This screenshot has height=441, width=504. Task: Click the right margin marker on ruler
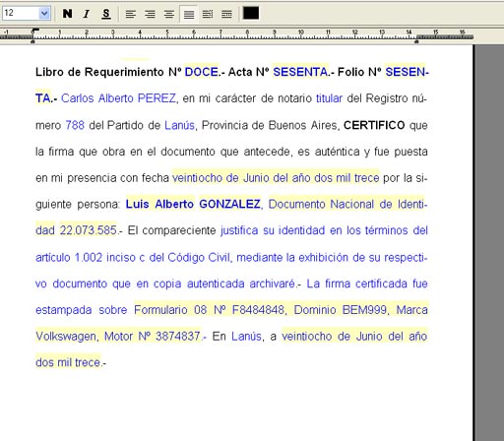416,41
